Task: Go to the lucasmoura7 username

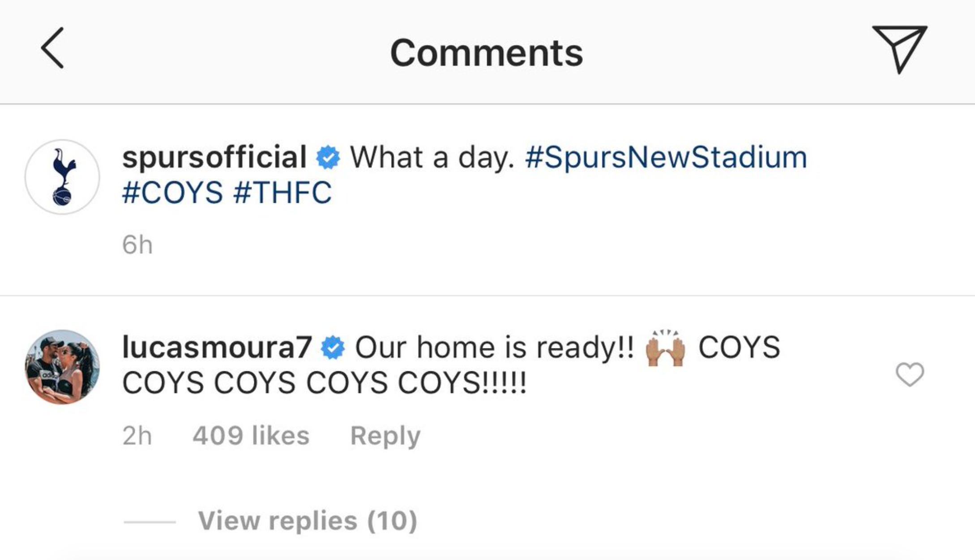Action: (x=217, y=348)
